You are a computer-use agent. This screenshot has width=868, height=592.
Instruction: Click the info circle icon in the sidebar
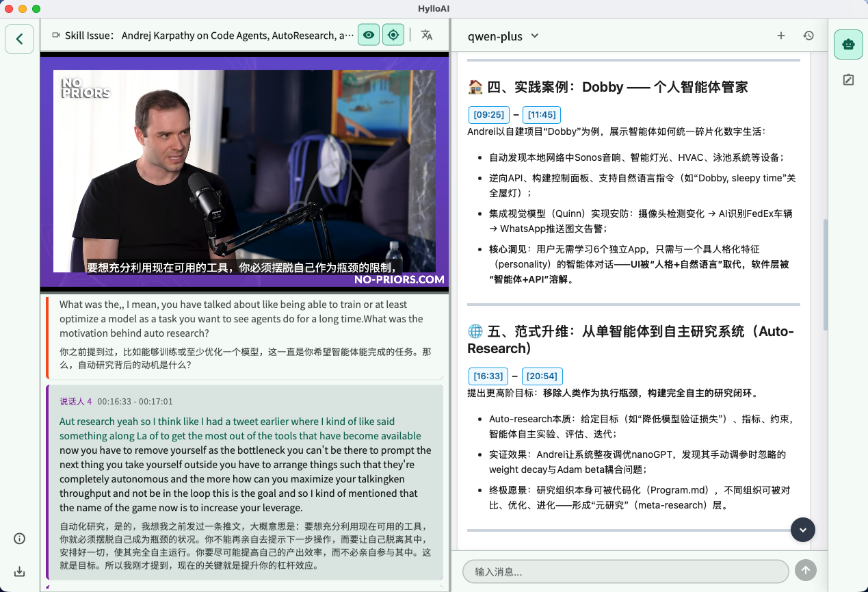point(20,539)
